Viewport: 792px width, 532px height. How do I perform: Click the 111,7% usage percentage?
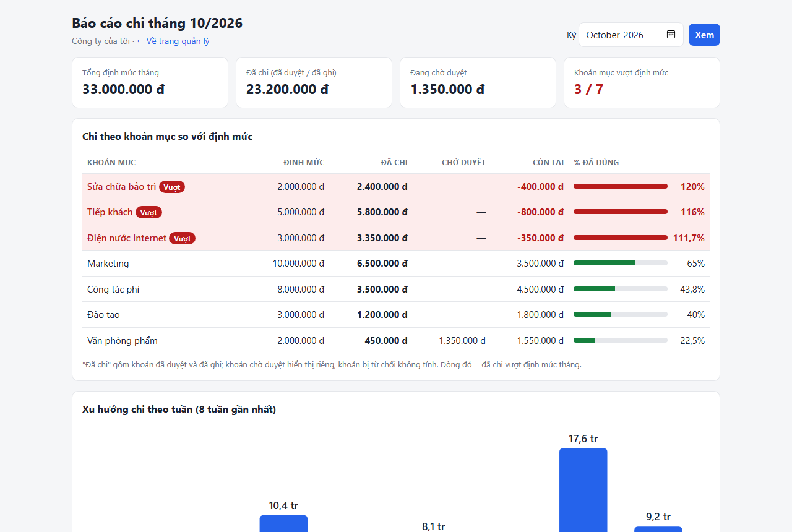tap(689, 238)
